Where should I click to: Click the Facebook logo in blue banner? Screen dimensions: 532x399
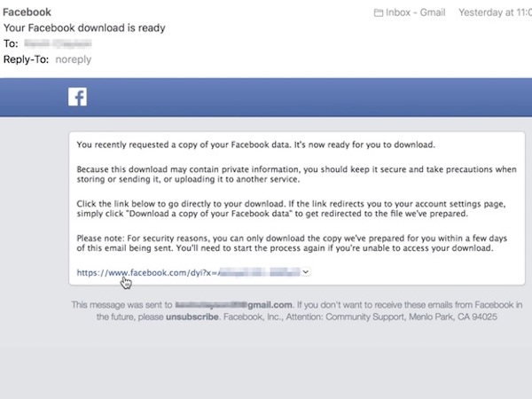pos(77,97)
